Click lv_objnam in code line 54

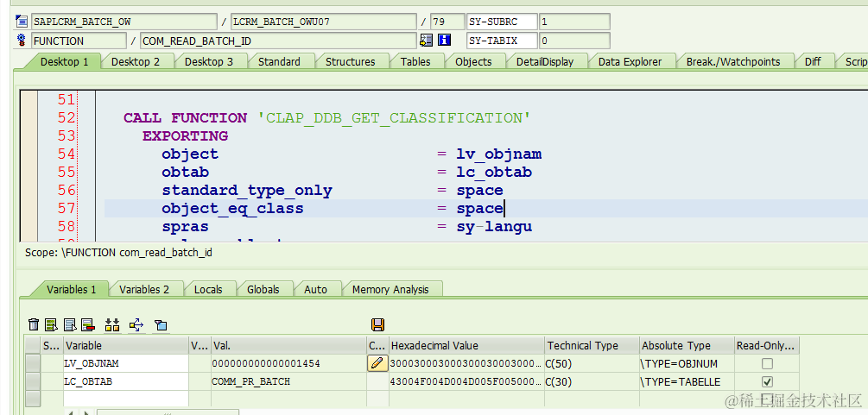498,154
